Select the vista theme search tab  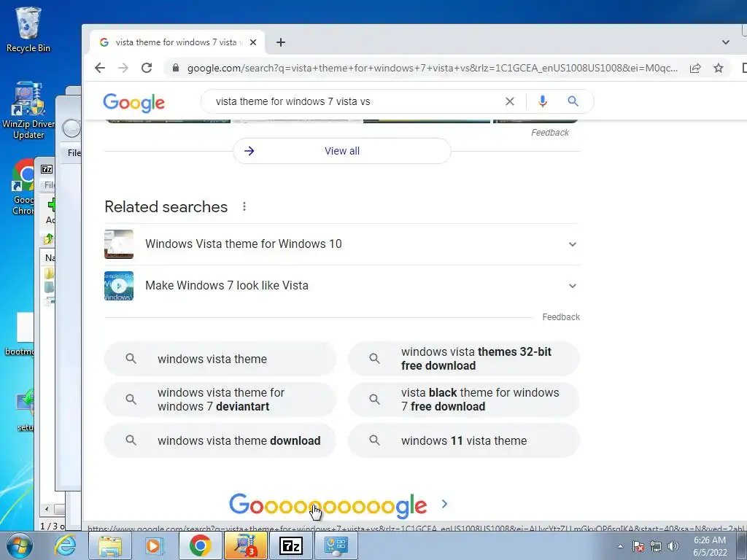177,42
